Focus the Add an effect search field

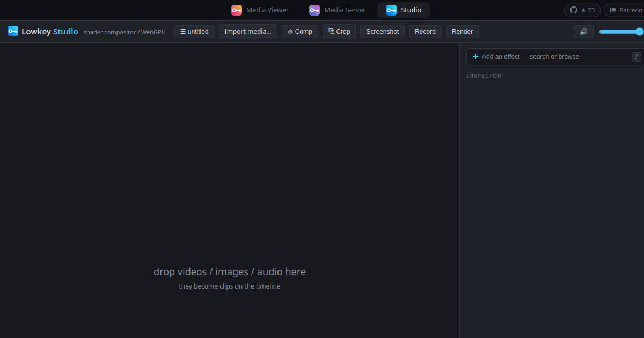555,57
